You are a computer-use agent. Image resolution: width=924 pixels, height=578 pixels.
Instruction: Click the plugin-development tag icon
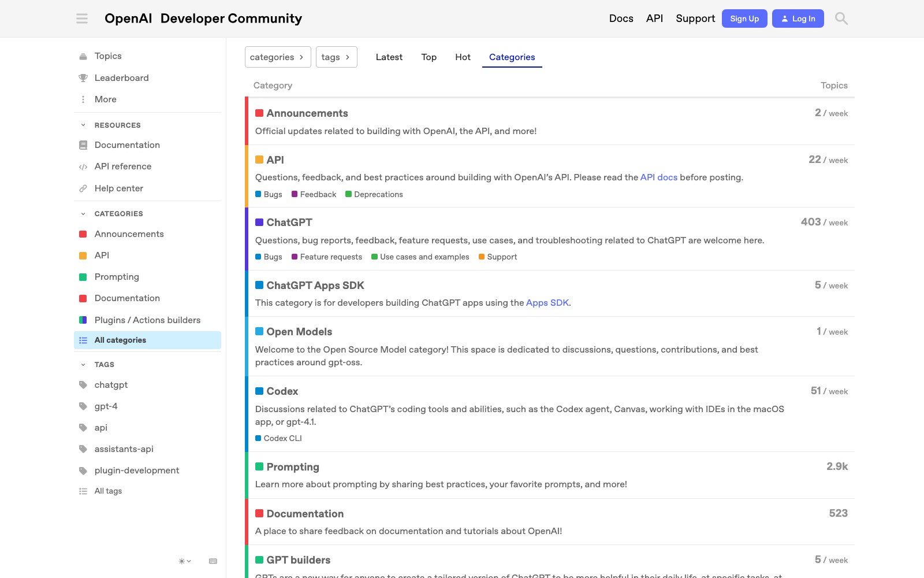point(83,470)
